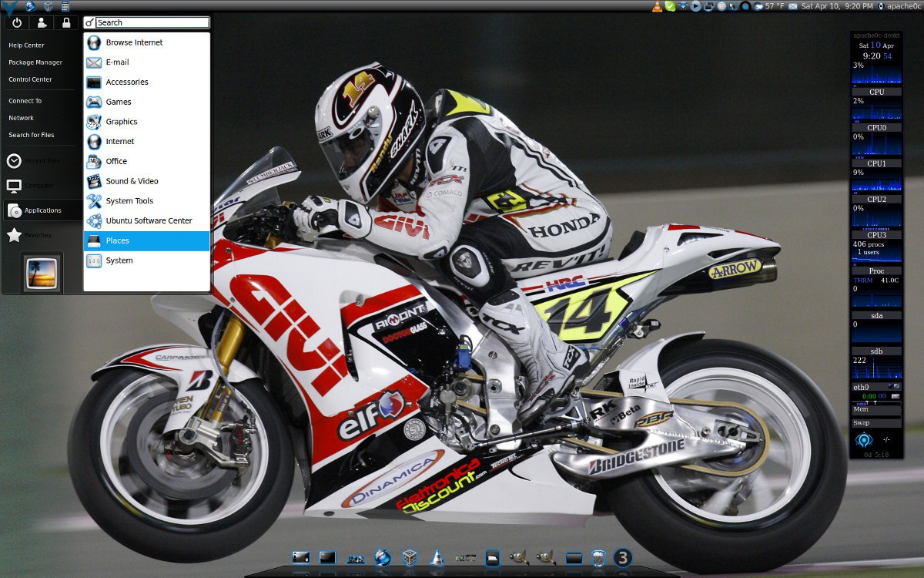
Task: Open Package Manager link
Action: (35, 62)
